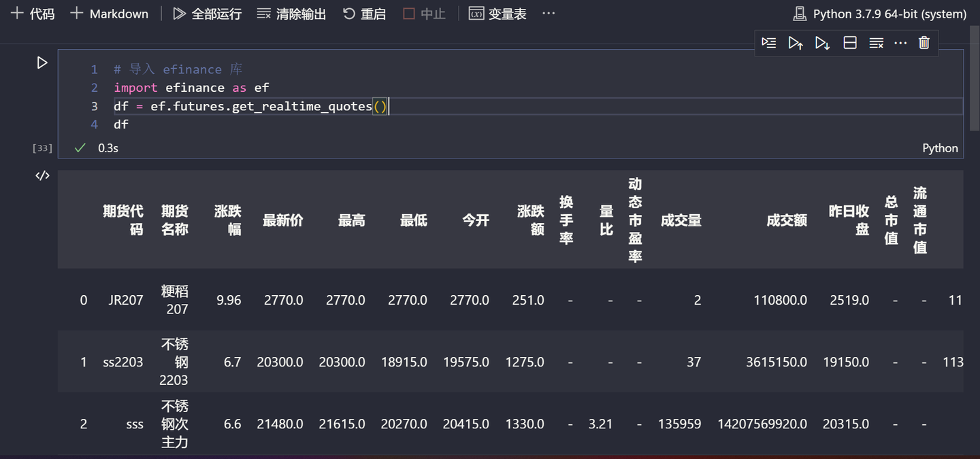Split the current cell
Screen dimensions: 980x459
click(849, 42)
